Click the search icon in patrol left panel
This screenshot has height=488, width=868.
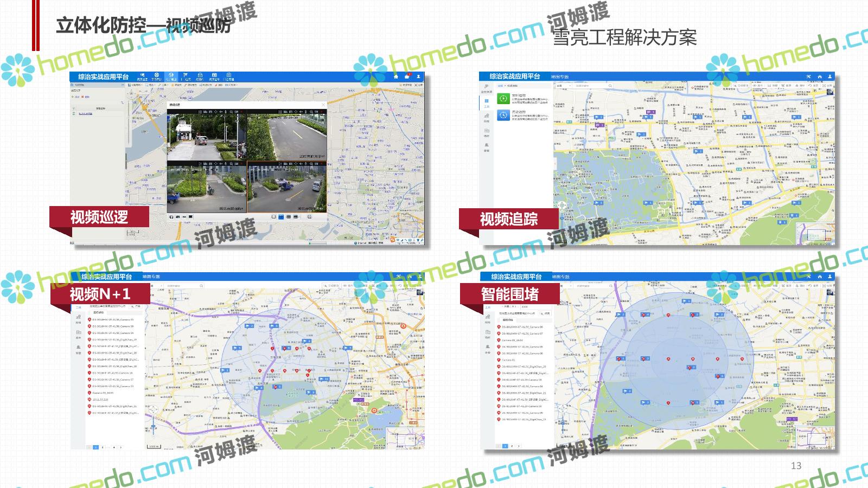point(123,102)
